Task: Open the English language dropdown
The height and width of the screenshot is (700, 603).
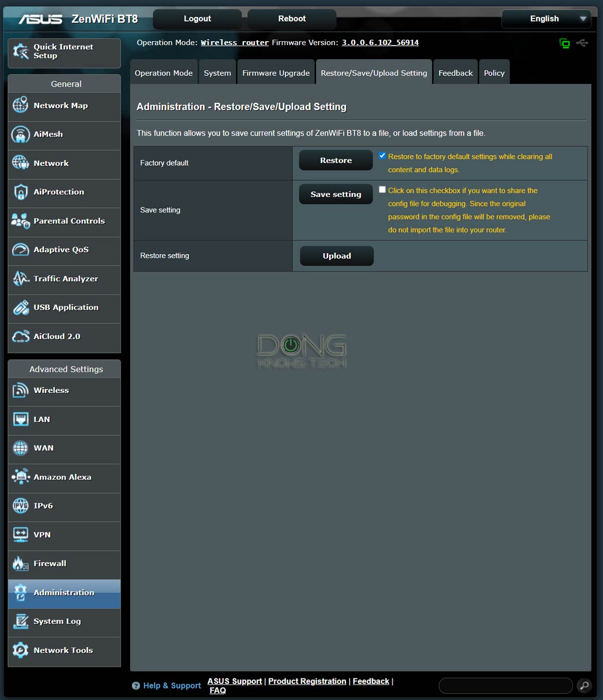Action: pos(546,19)
